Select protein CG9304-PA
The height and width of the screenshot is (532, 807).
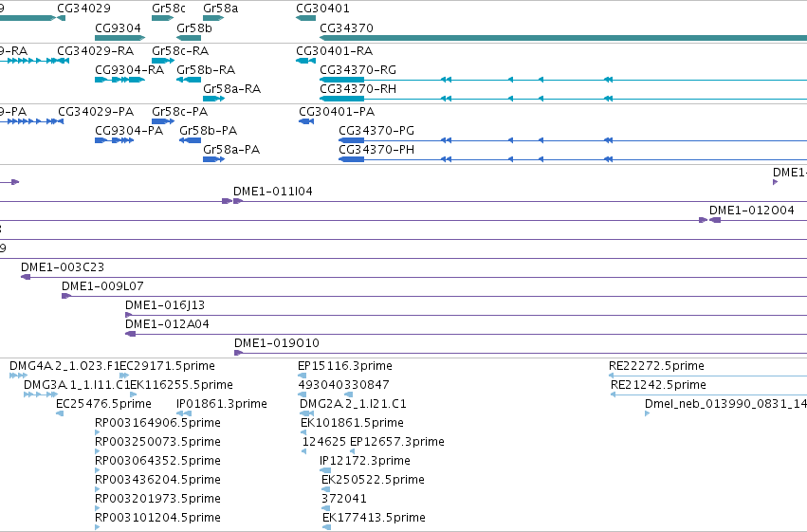pos(129,131)
